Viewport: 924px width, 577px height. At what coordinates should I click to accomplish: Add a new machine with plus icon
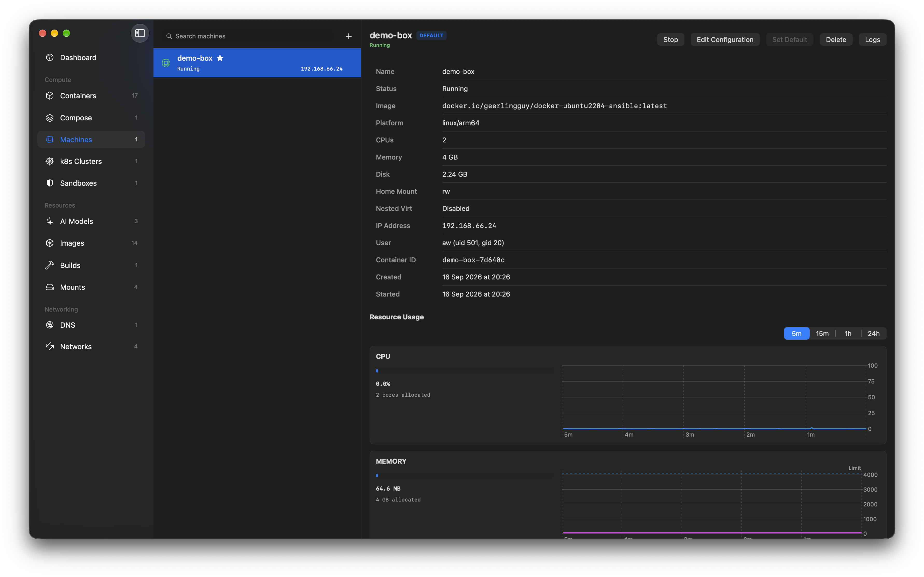pyautogui.click(x=348, y=36)
